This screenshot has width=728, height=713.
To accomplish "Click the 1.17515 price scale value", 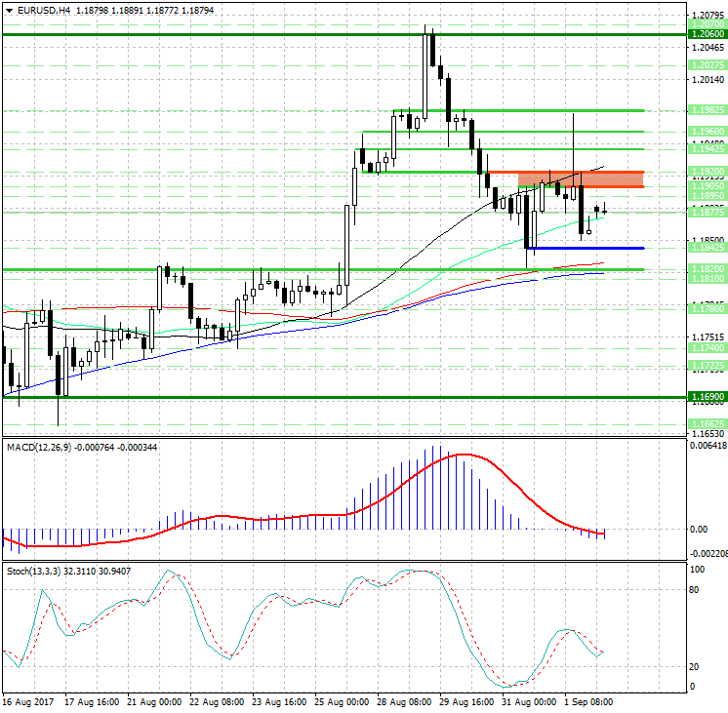I will click(x=708, y=337).
